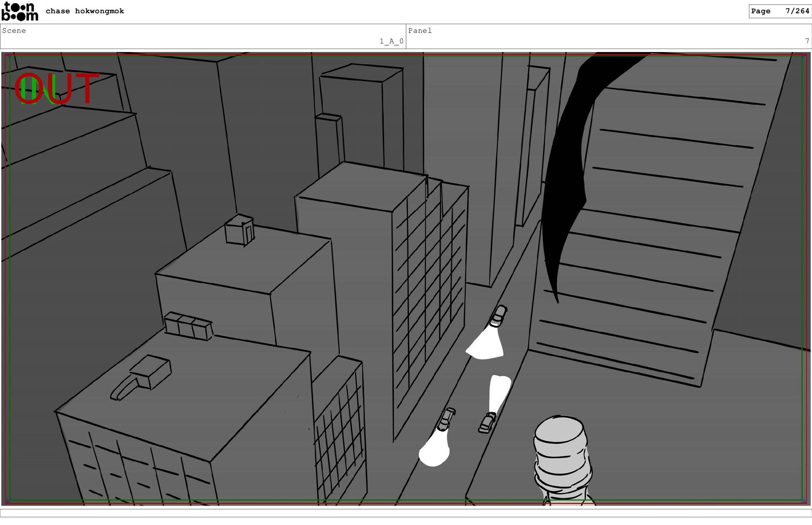The width and height of the screenshot is (812, 525).
Task: Click the white headlight beam of top car
Action: click(x=486, y=345)
